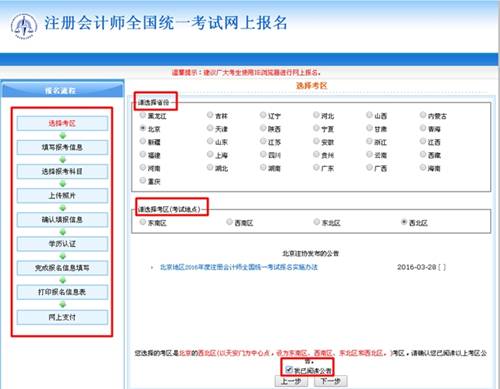Pick 青海 as the province
Image resolution: width=500 pixels, height=389 pixels.
(423, 128)
